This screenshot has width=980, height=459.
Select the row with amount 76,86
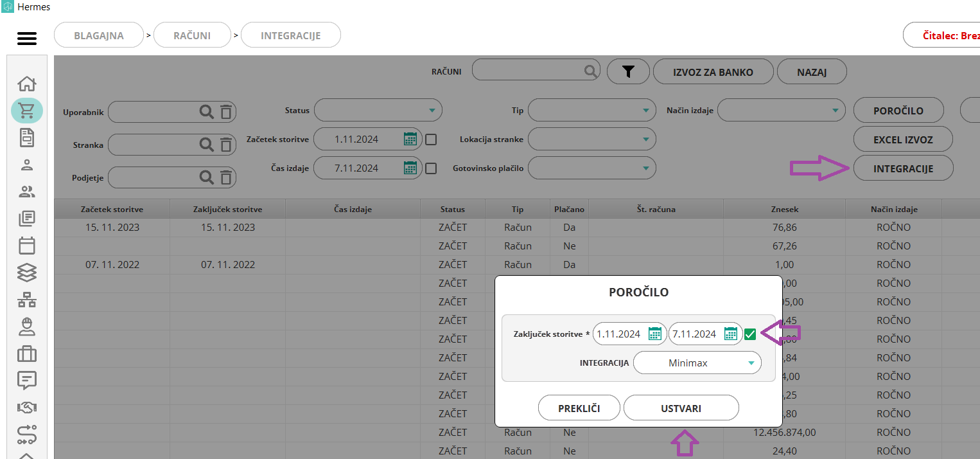517,228
